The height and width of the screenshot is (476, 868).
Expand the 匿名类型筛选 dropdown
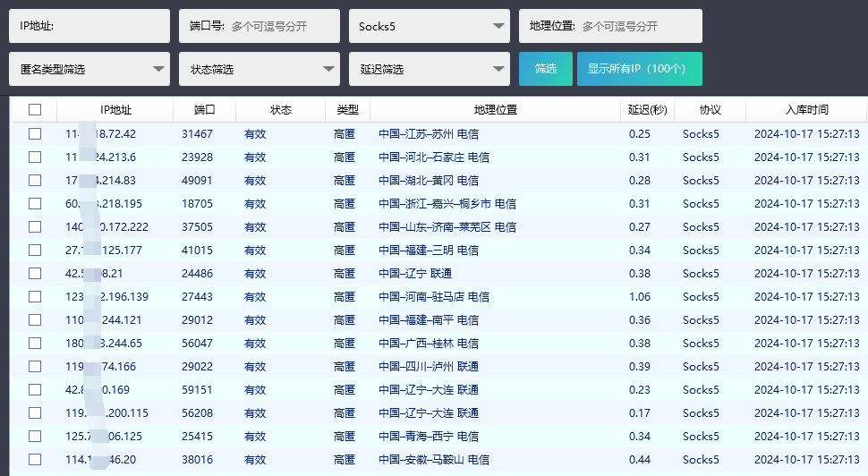click(x=89, y=69)
